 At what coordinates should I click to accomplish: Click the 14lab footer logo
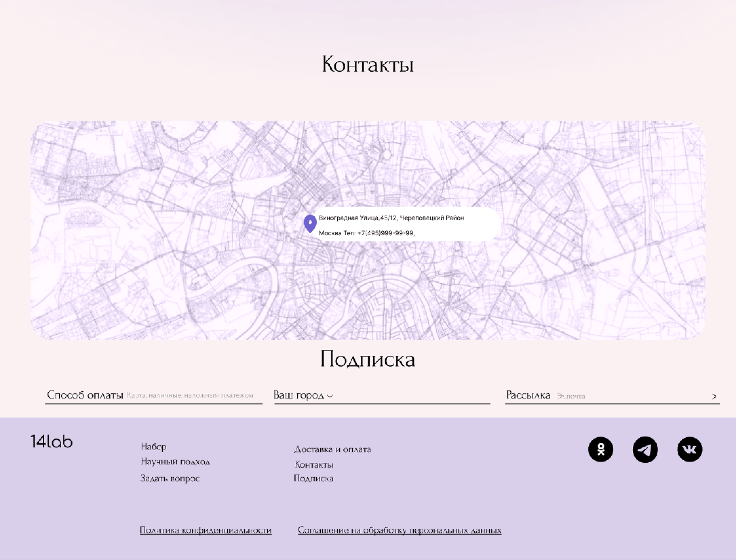(52, 442)
